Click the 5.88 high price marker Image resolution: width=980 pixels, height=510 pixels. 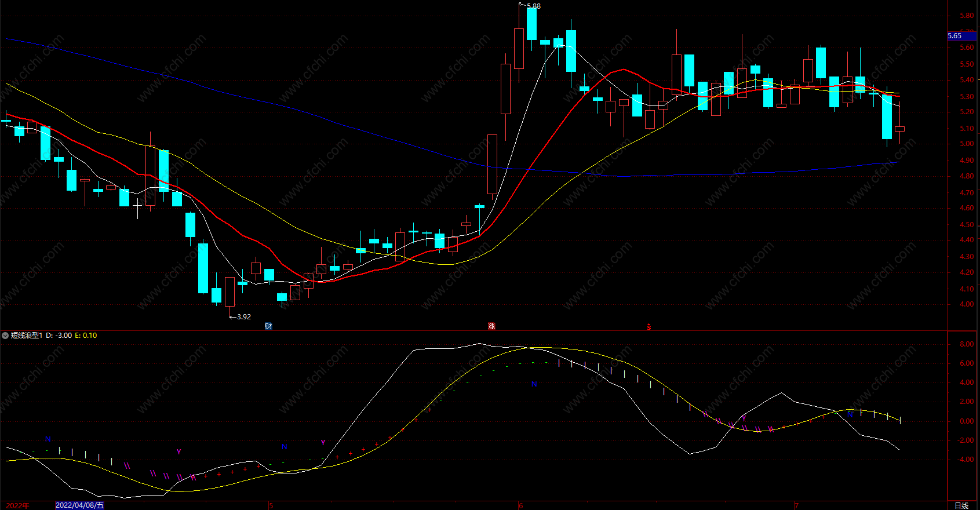click(x=533, y=6)
